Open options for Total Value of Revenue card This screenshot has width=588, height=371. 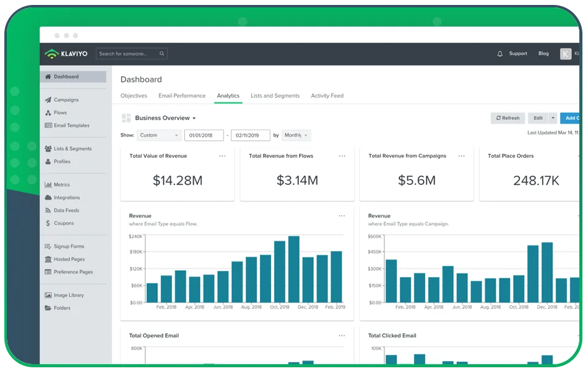coord(222,156)
